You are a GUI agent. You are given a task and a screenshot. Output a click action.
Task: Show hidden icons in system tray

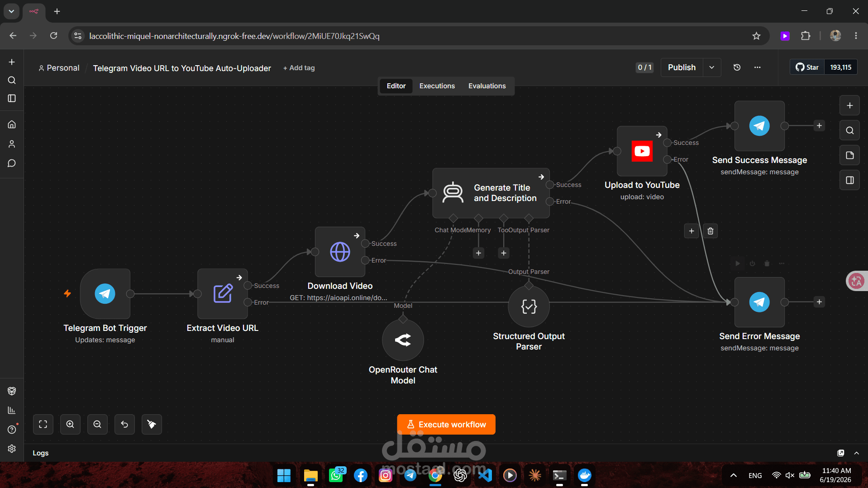(734, 475)
